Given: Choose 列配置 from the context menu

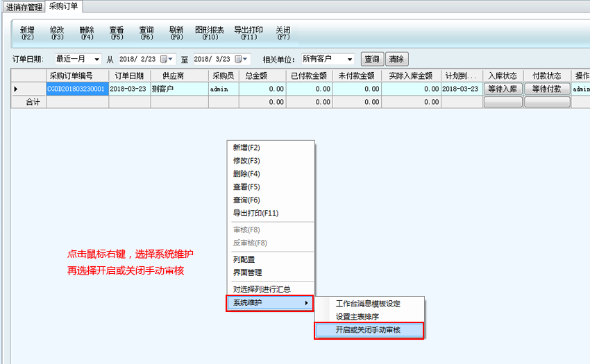Looking at the screenshot, I should click(244, 259).
